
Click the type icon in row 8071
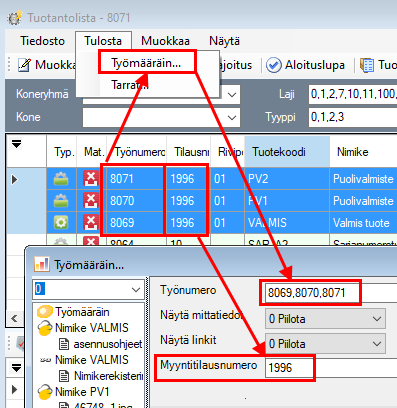(x=61, y=179)
